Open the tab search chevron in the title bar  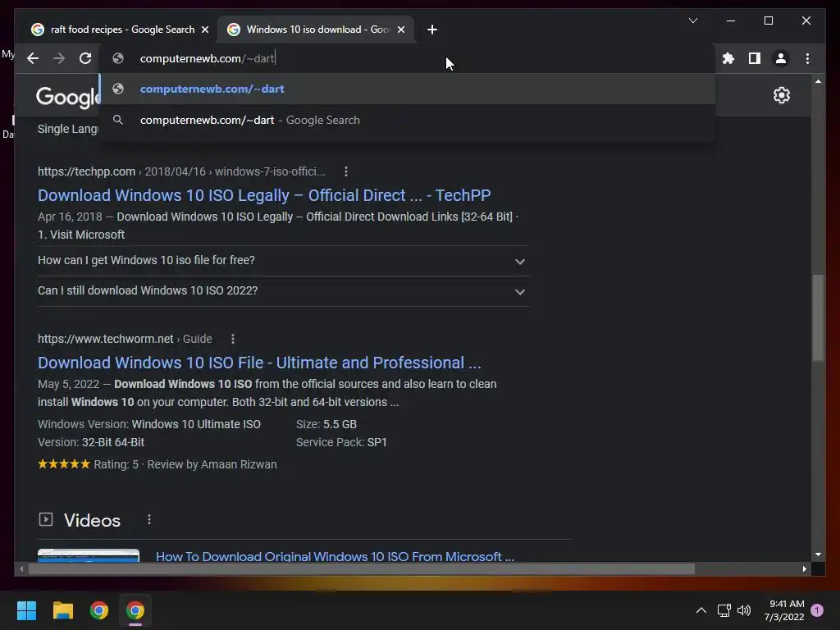692,21
